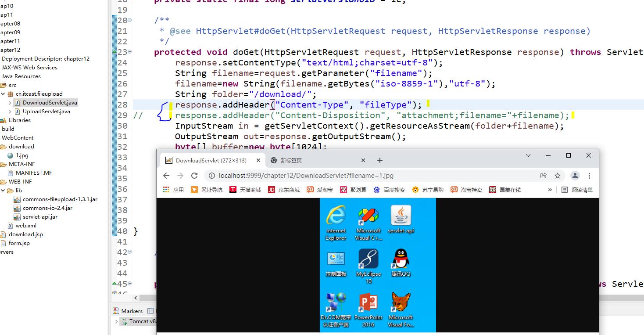Open the Chrome profile avatar icon
The image size is (644, 335).
click(x=575, y=175)
